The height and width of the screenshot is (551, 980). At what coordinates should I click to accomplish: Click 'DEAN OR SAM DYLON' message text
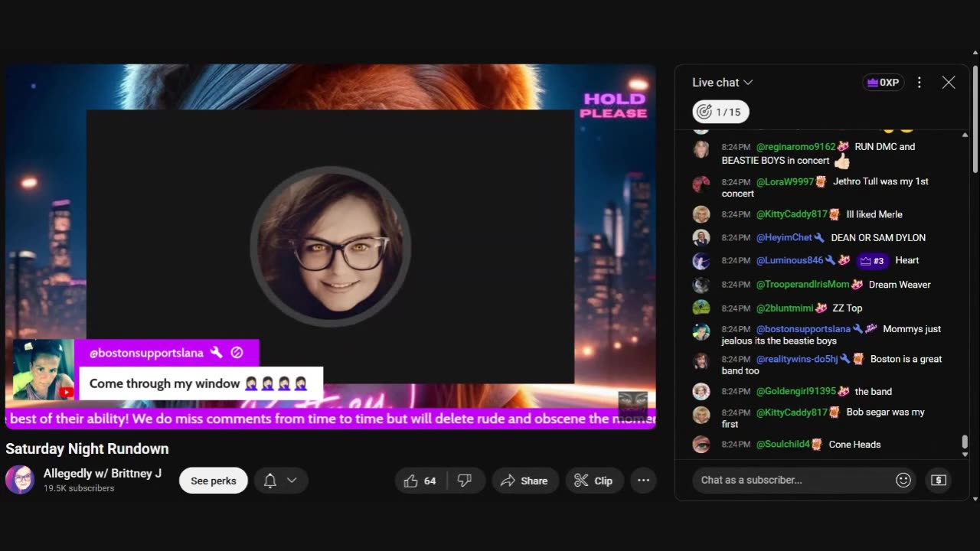[878, 238]
